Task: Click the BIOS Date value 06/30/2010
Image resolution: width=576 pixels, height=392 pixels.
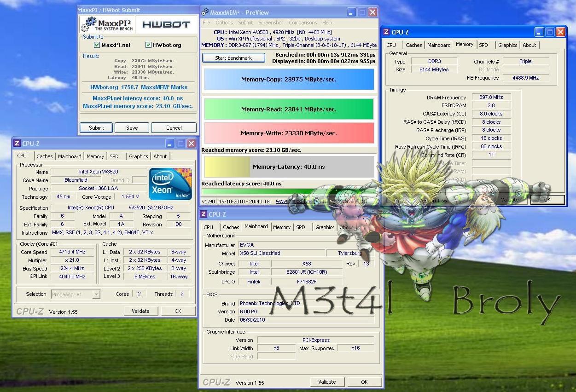Action: (306, 320)
